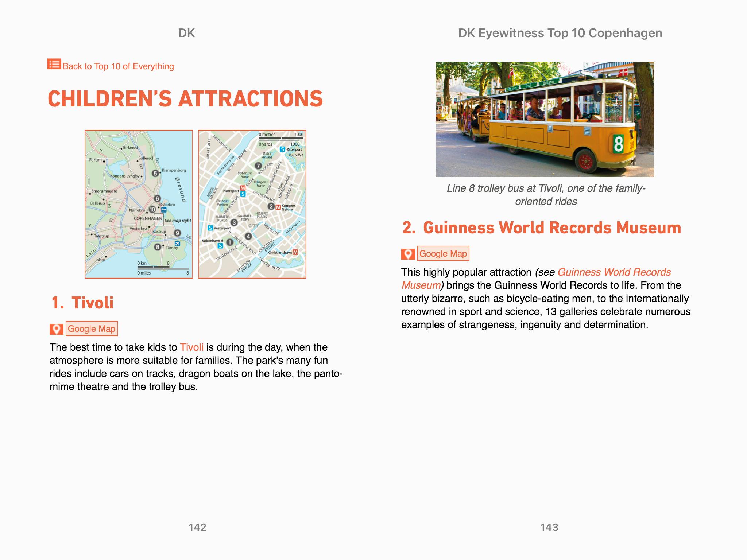
Task: Tap page number 143 at bottom
Action: (x=549, y=527)
